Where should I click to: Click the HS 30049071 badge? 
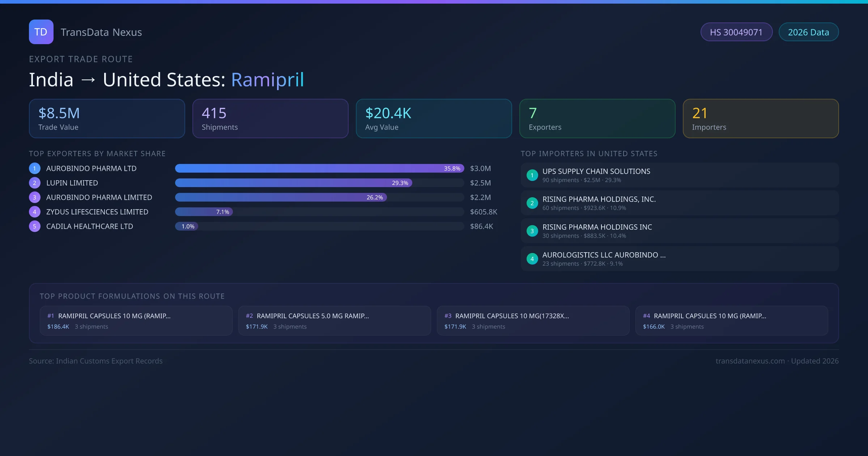736,32
